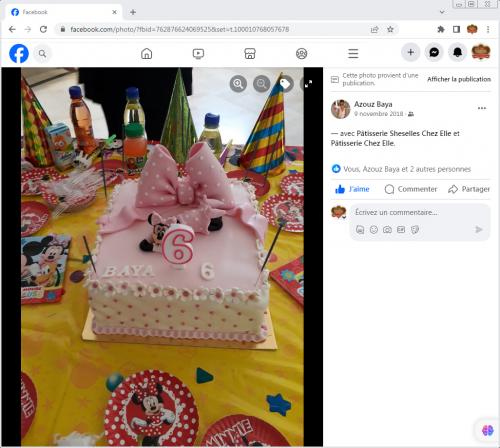Go to the Home feed icon
The width and height of the screenshot is (500, 448).
pos(147,53)
